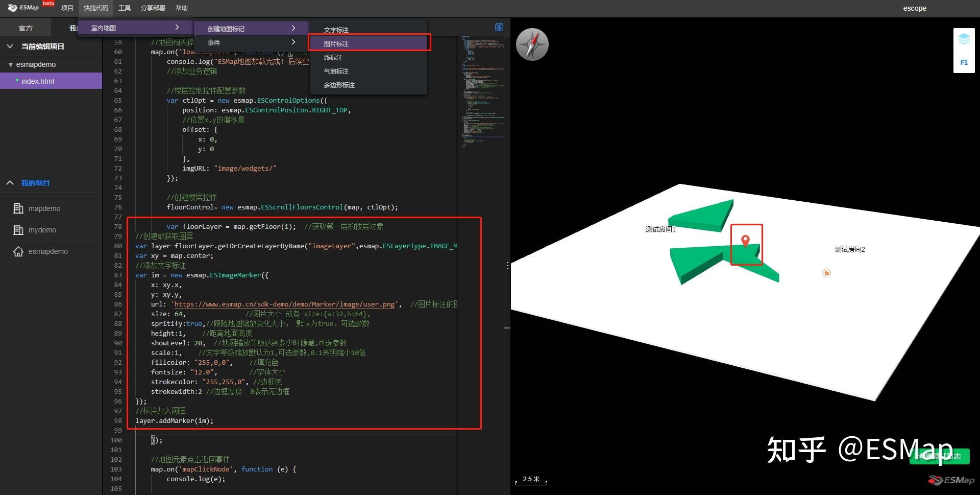Click the floor layers stack icon

coord(964,39)
